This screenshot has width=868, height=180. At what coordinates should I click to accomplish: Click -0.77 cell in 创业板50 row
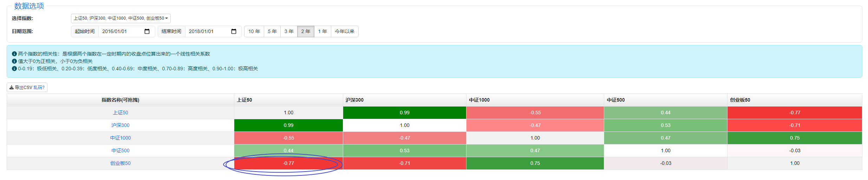pyautogui.click(x=288, y=163)
